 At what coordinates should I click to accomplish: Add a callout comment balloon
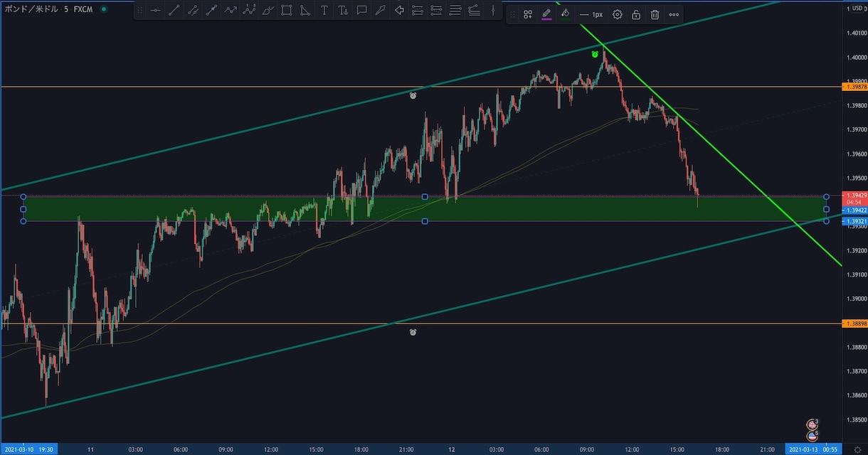361,11
